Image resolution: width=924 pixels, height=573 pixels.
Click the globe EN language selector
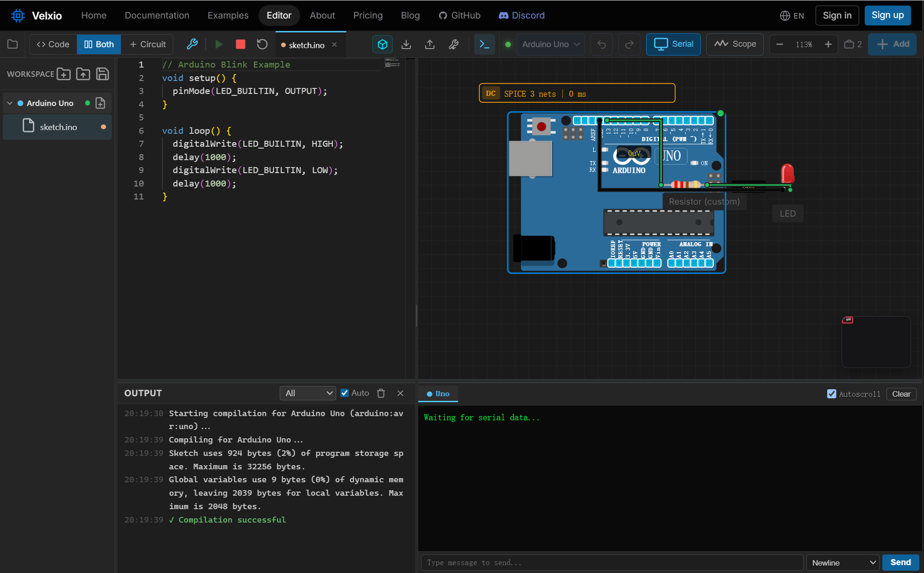pos(792,15)
